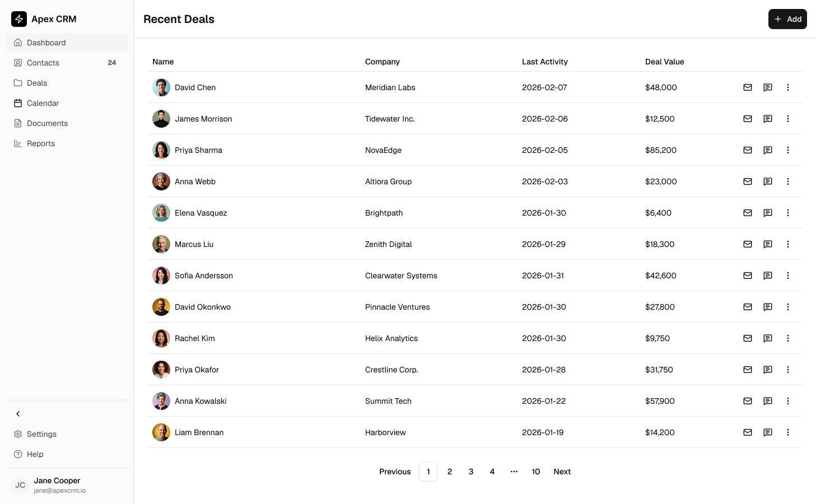Click the envelope icon for Sofia Andersson
The height and width of the screenshot is (504, 816).
point(748,276)
